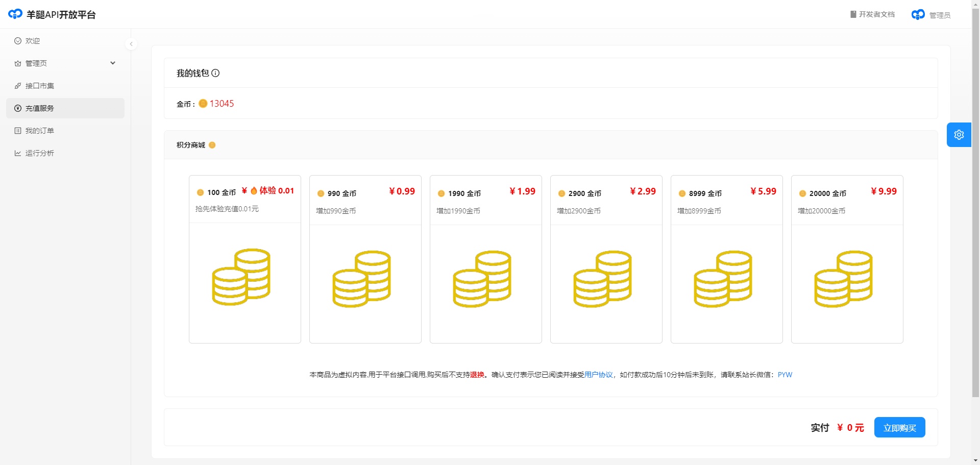
Task: Open the 用户协议 link
Action: [598, 375]
